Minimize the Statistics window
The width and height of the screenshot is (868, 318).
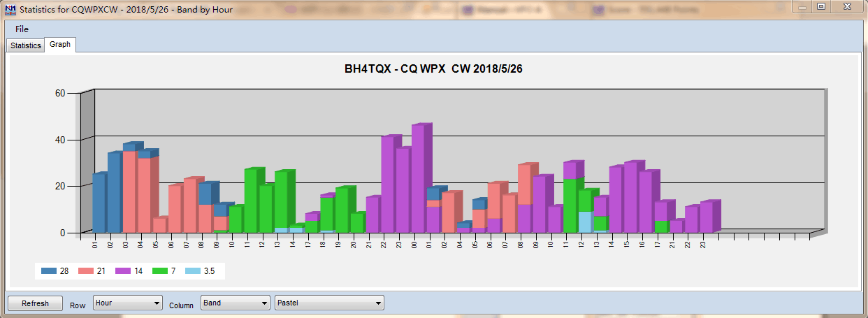(802, 6)
